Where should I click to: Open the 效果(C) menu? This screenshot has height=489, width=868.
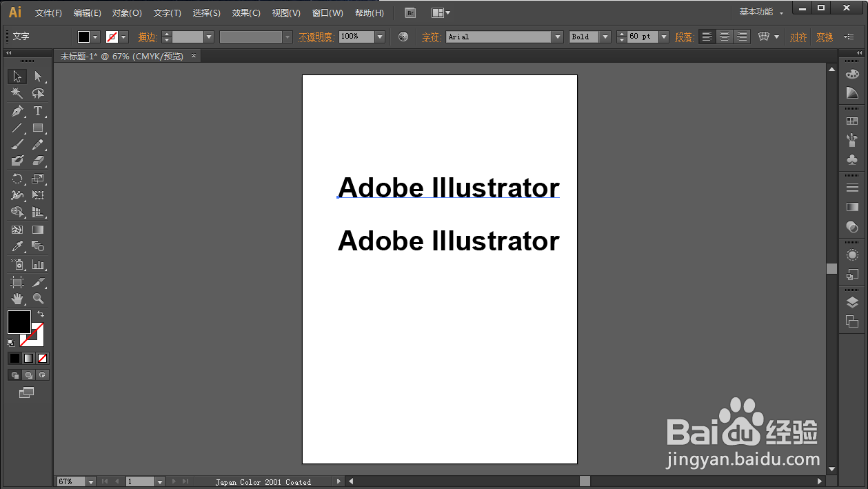pos(246,13)
